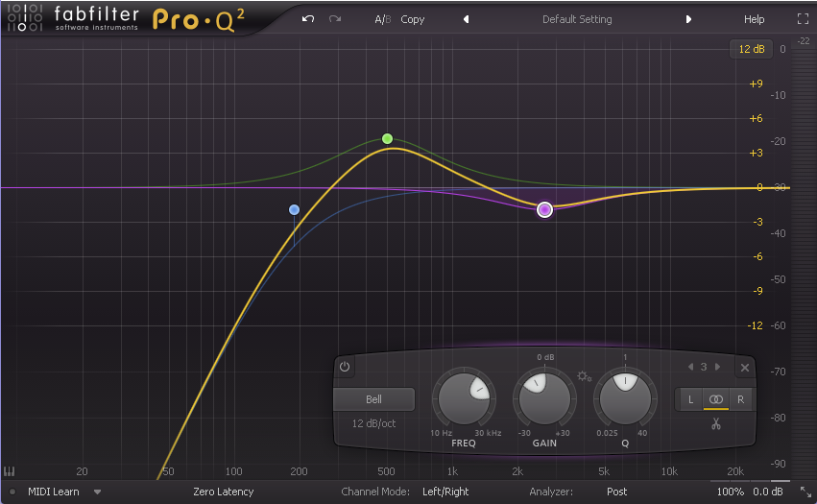The height and width of the screenshot is (504, 817).
Task: Set band to left channel L
Action: [x=690, y=399]
